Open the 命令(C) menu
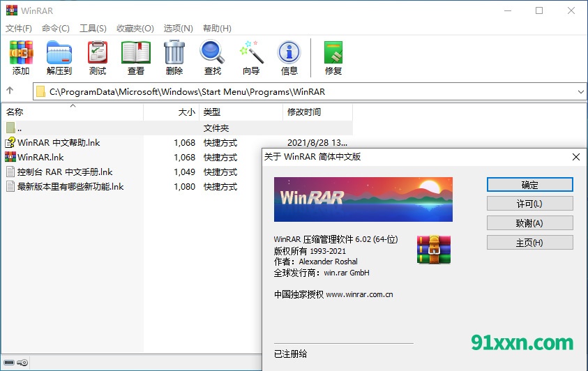 [x=56, y=29]
